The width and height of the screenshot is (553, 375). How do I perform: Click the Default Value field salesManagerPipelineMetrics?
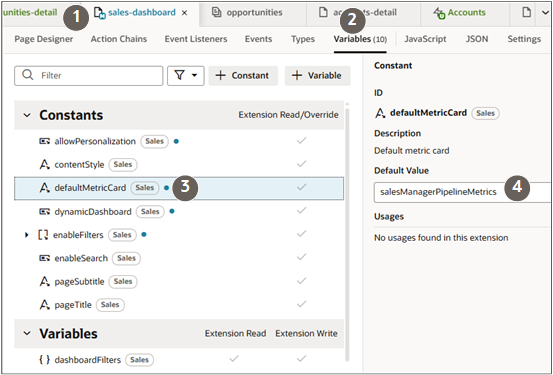463,192
